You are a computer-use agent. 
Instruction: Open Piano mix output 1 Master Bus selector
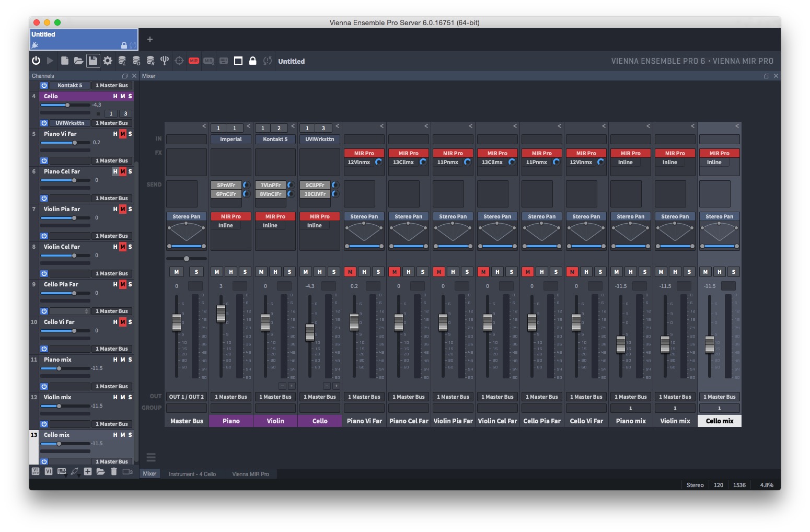[x=630, y=397]
